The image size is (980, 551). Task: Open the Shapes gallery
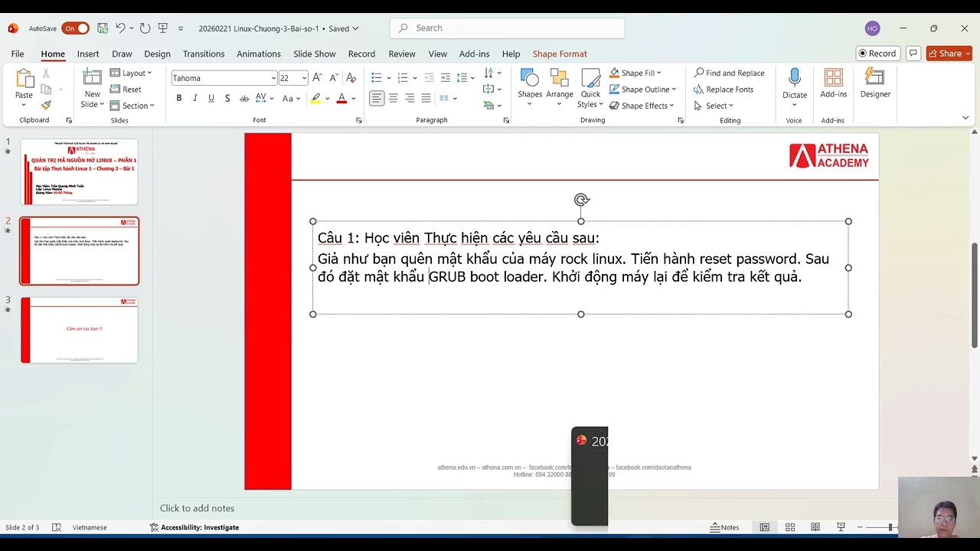[529, 87]
